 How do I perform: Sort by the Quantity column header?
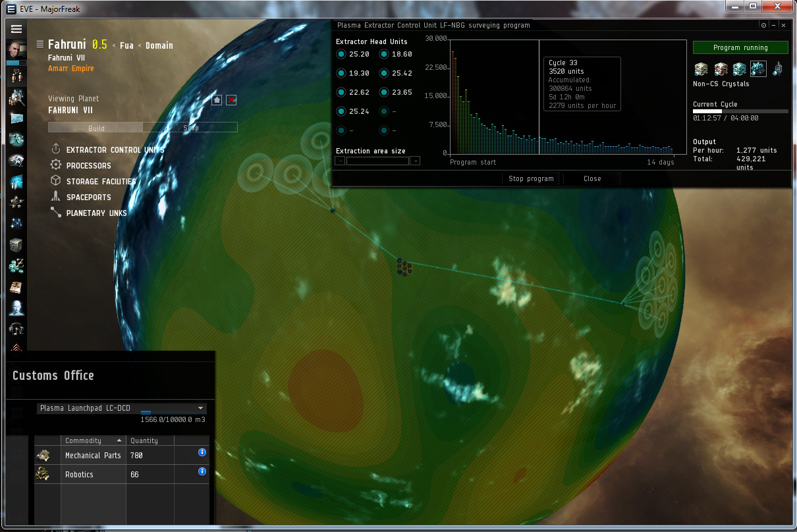[150, 440]
